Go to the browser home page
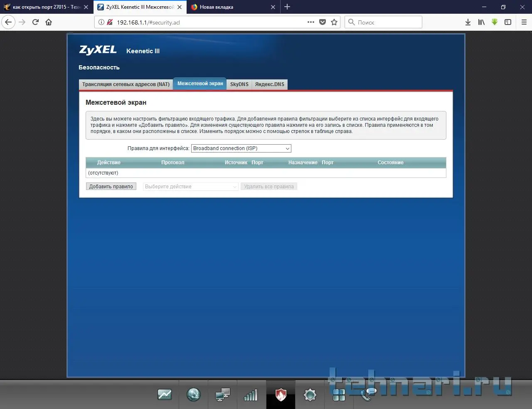The width and height of the screenshot is (532, 409). pos(49,22)
